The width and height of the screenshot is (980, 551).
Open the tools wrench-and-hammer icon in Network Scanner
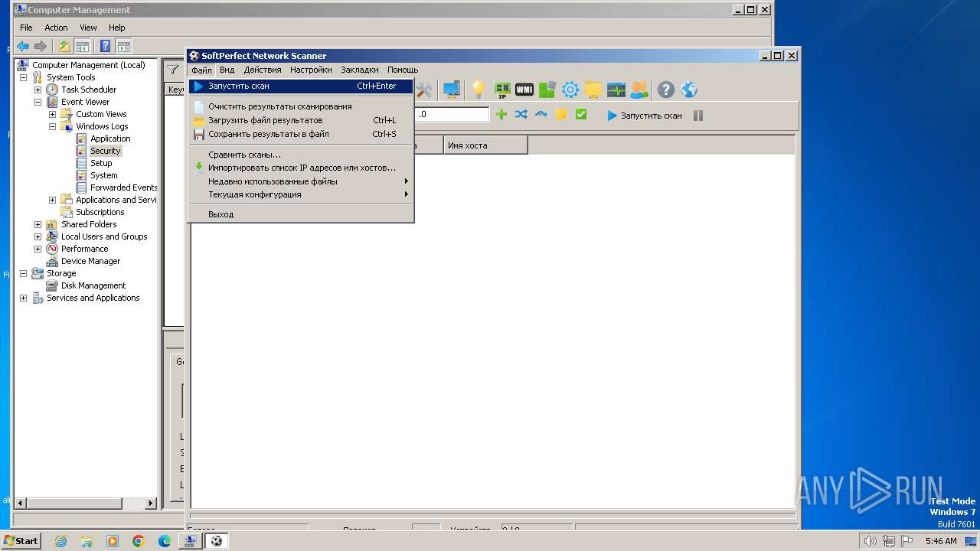pyautogui.click(x=423, y=90)
